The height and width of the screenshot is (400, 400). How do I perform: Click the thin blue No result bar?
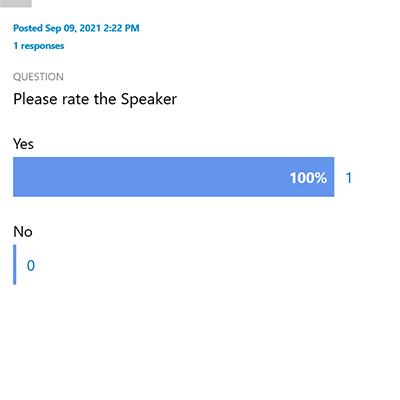coord(15,265)
